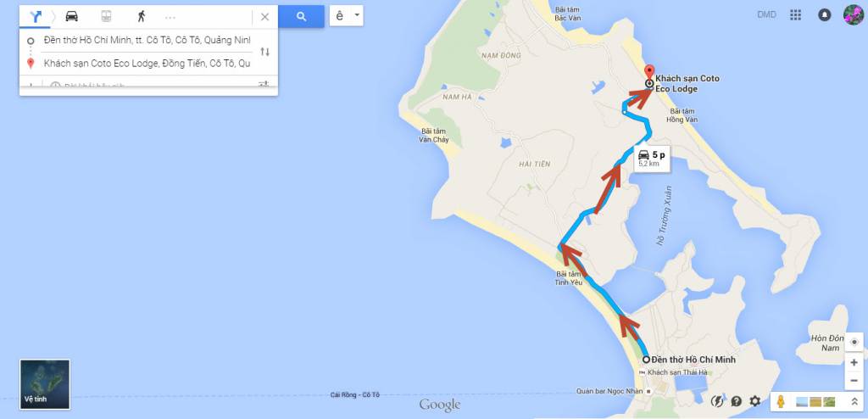Screen dimensions: 868x419
Task: Zoom in with the plus button
Action: point(854,362)
